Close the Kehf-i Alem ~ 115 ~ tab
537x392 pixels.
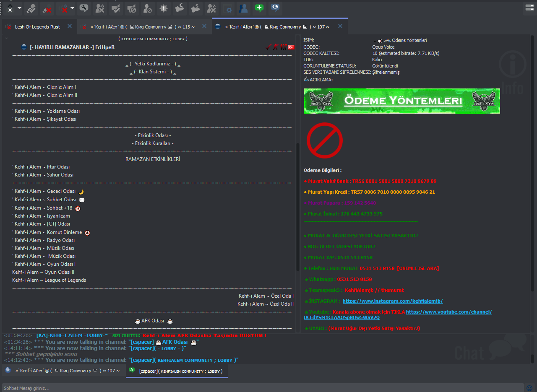[204, 26]
